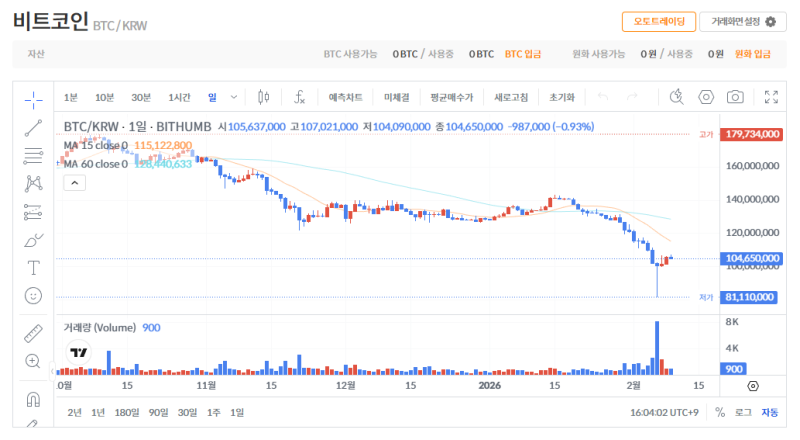Select the text annotation tool

[33, 268]
